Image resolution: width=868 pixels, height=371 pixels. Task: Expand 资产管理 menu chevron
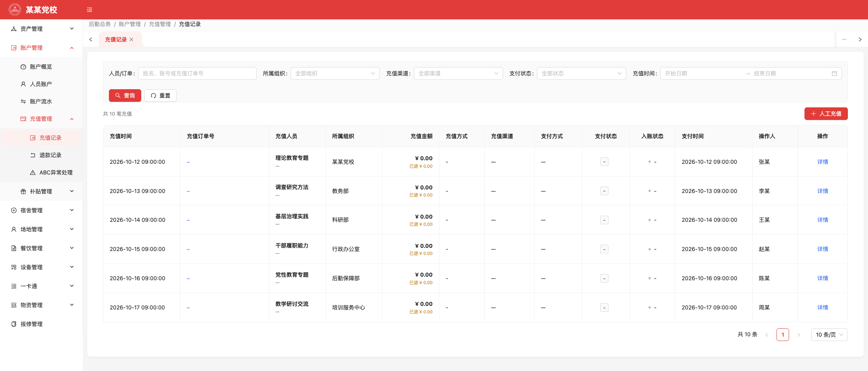[x=72, y=28]
